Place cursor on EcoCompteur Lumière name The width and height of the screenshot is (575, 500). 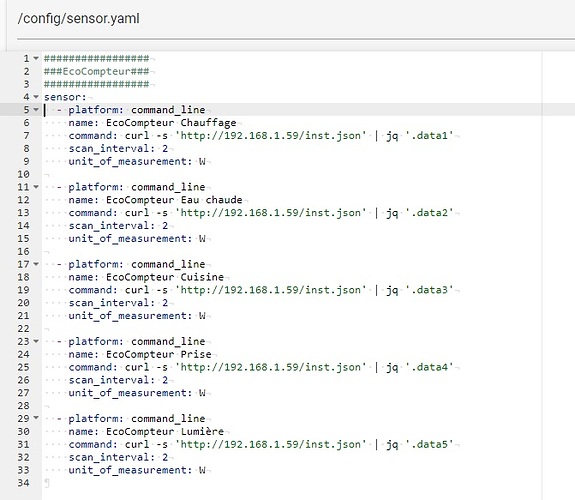146,431
